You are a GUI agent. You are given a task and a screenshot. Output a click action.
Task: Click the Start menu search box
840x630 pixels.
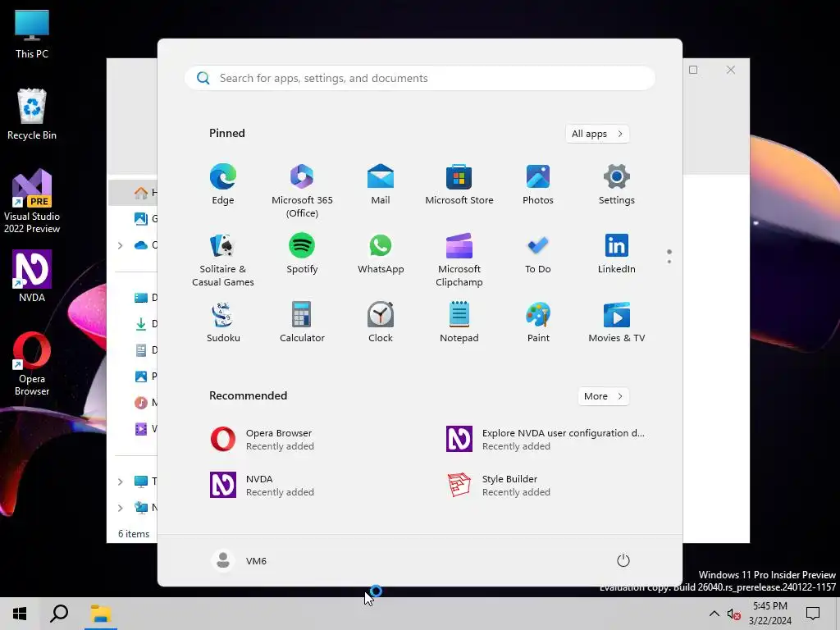pos(420,78)
